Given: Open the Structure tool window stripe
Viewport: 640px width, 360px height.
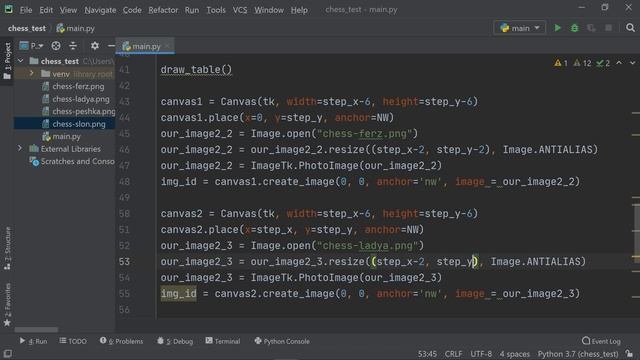Looking at the screenshot, I should [7, 248].
